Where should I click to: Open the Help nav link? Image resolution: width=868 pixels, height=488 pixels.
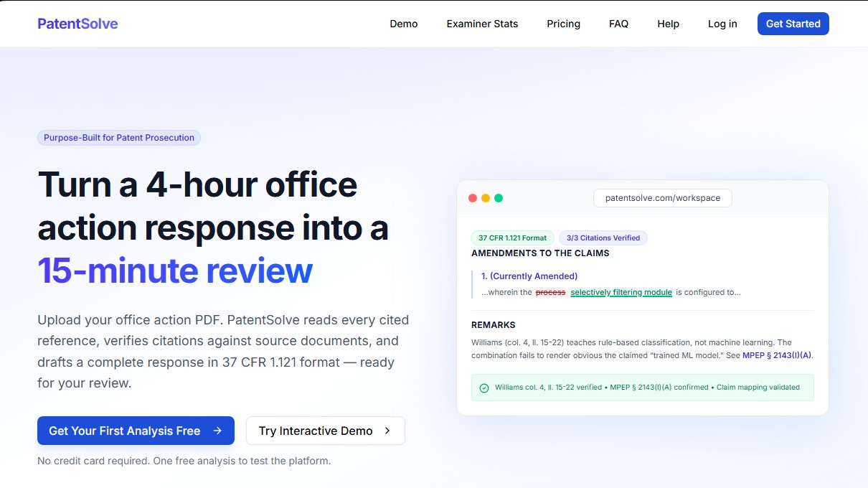(x=668, y=24)
